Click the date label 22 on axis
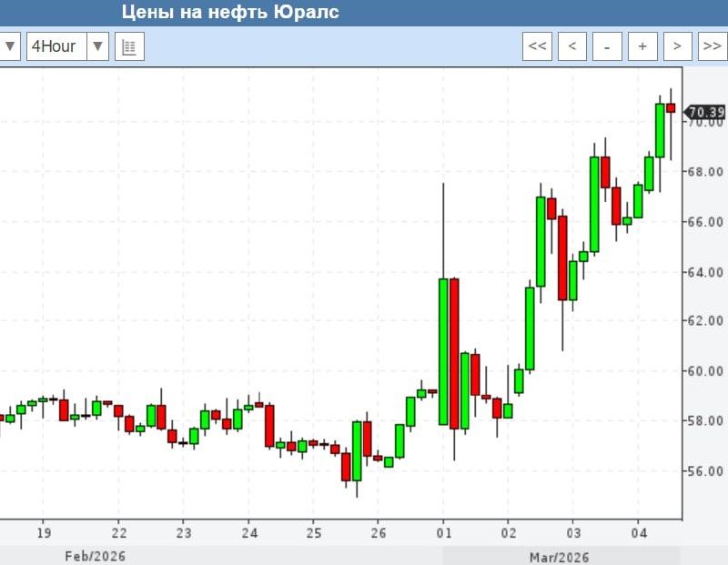This screenshot has width=728, height=565. pyautogui.click(x=119, y=533)
